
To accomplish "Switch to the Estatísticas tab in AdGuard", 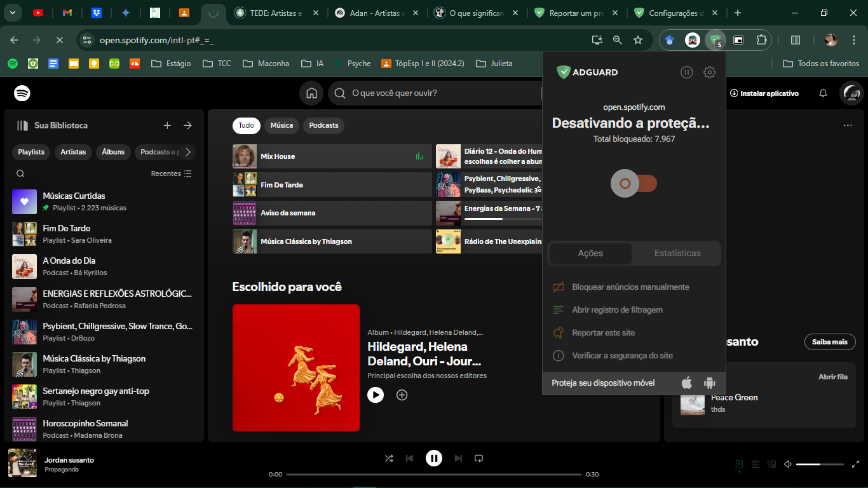I will click(x=677, y=253).
